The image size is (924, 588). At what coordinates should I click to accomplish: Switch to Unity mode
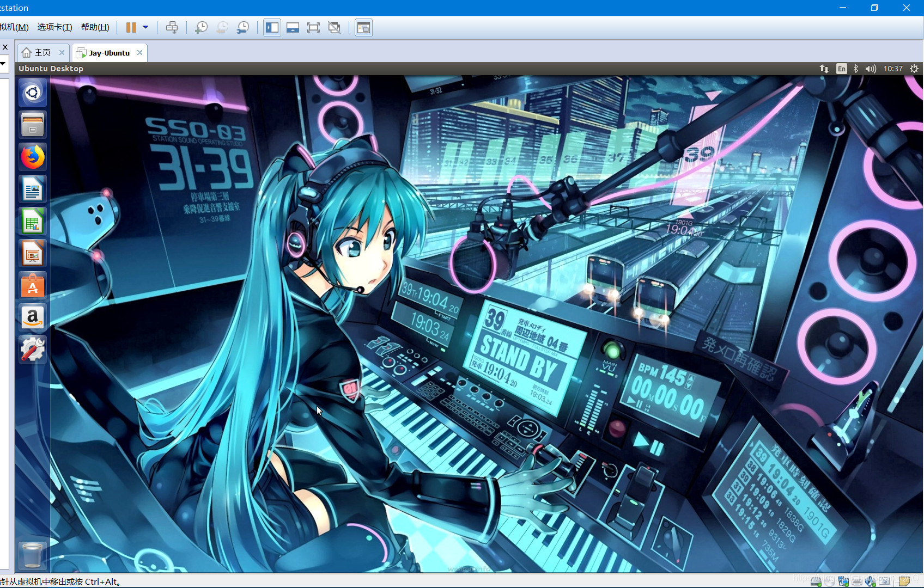point(334,27)
